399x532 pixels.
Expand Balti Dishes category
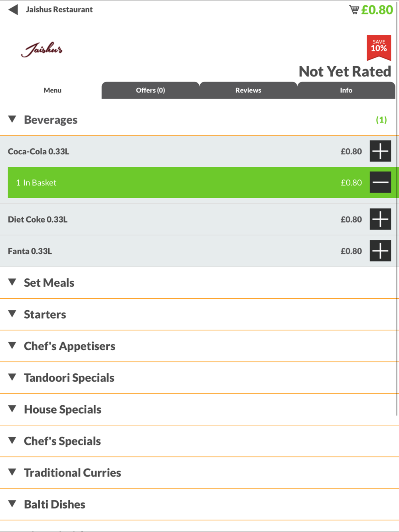(198, 504)
